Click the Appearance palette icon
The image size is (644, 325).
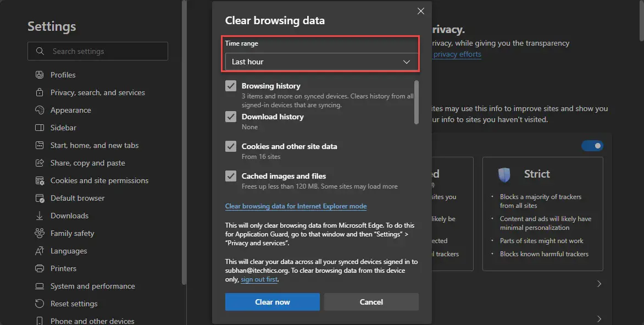[x=40, y=110]
